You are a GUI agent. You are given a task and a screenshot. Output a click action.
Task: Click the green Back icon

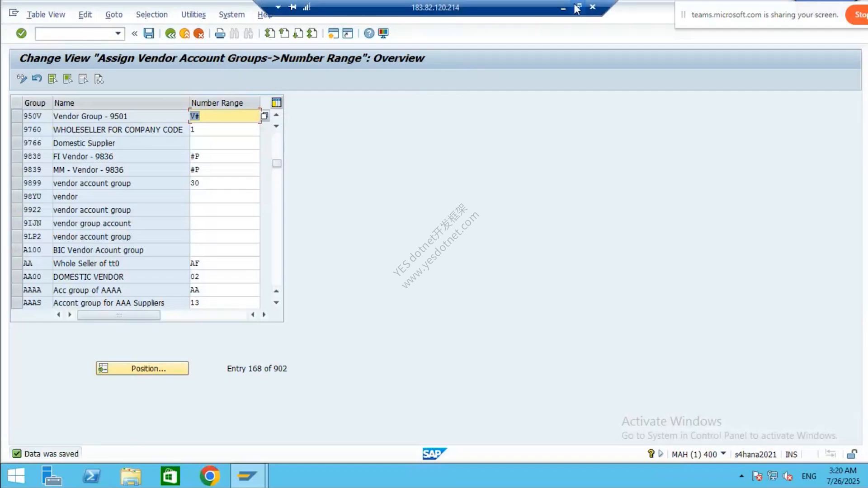[170, 33]
